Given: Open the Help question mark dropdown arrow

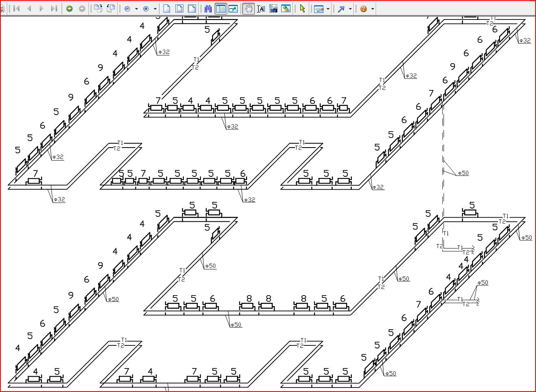Looking at the screenshot, I should pyautogui.click(x=372, y=9).
